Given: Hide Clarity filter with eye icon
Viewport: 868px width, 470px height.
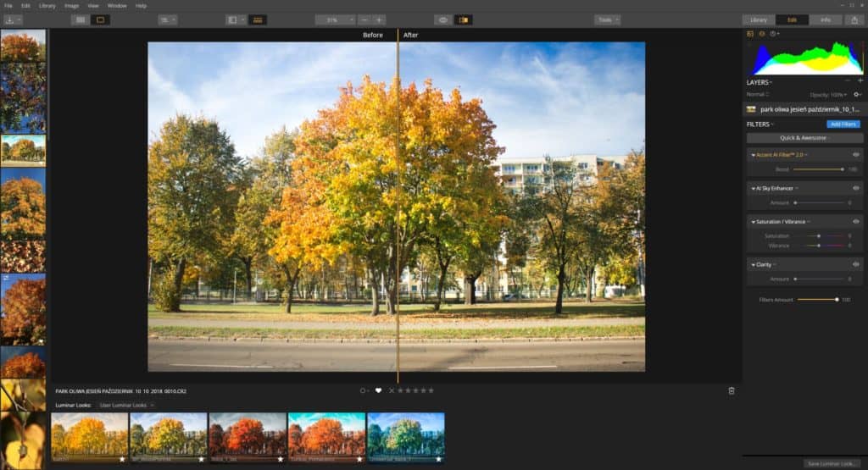Looking at the screenshot, I should click(x=856, y=264).
